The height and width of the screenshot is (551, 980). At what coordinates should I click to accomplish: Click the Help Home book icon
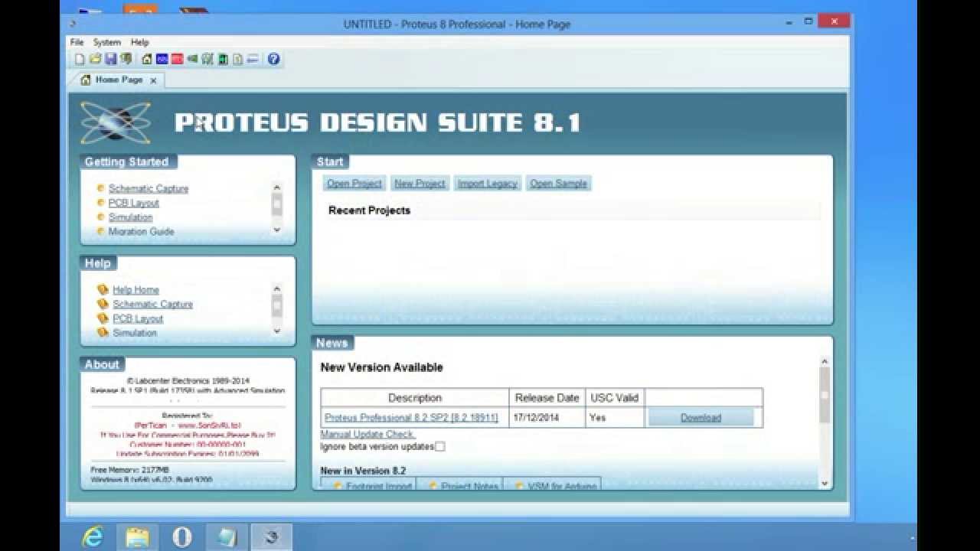tap(103, 290)
